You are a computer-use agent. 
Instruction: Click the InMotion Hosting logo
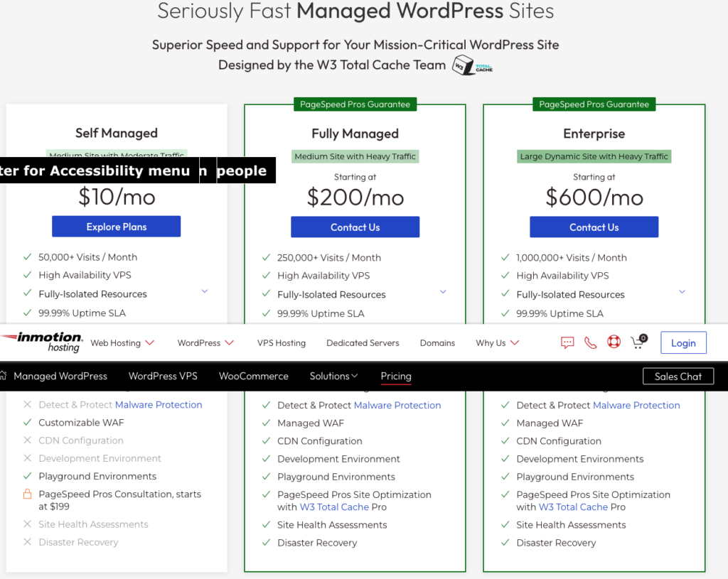tap(42, 342)
